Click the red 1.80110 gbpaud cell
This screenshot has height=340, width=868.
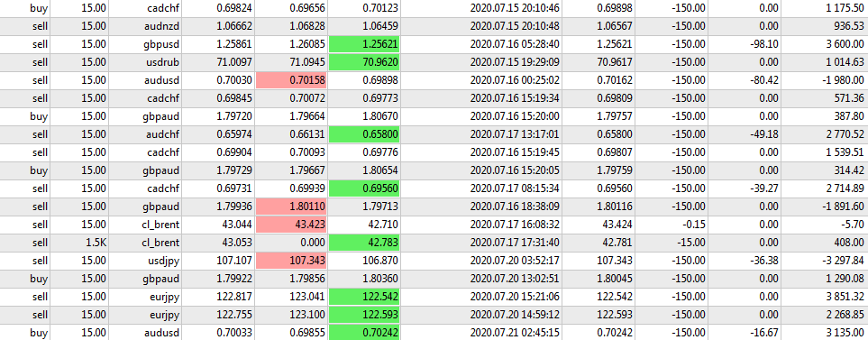pos(291,207)
